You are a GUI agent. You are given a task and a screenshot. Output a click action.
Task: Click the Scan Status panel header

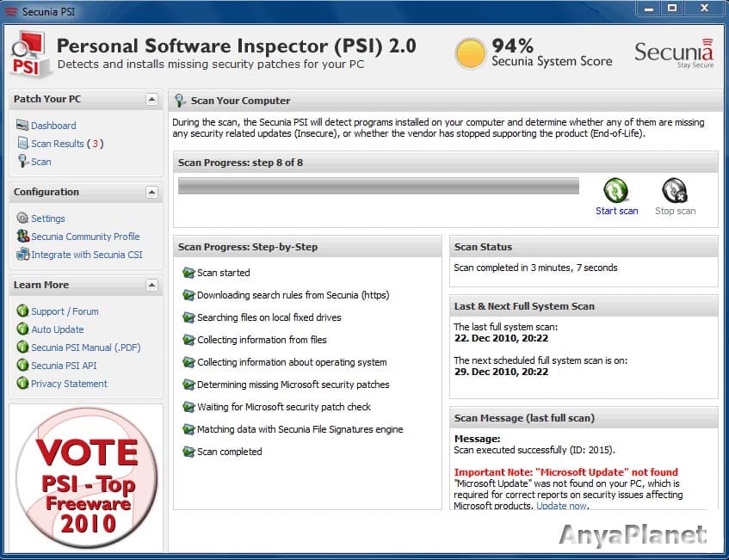[x=584, y=247]
